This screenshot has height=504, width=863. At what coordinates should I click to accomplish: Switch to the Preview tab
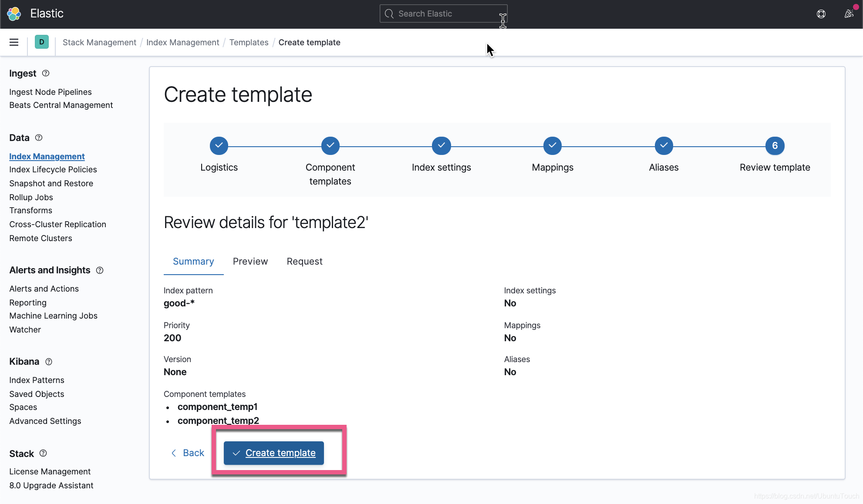coord(250,261)
